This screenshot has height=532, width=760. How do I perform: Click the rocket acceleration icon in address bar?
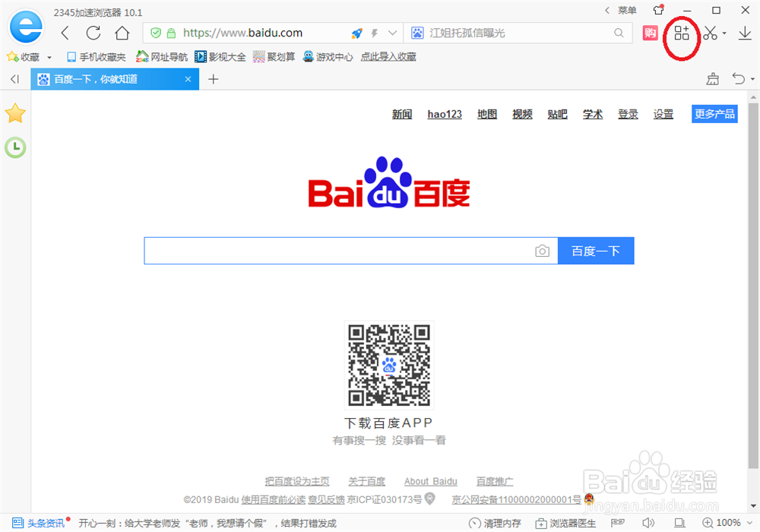pyautogui.click(x=356, y=33)
